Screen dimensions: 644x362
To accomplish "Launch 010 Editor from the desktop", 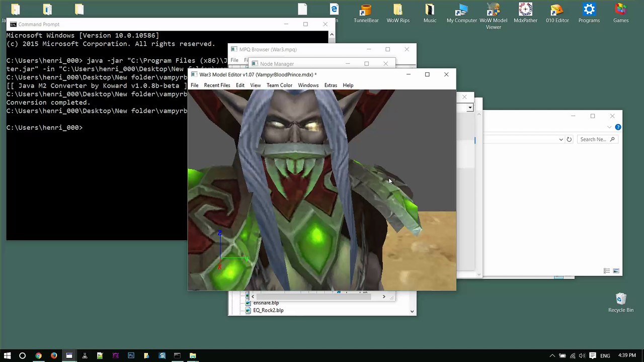I will coord(557,14).
